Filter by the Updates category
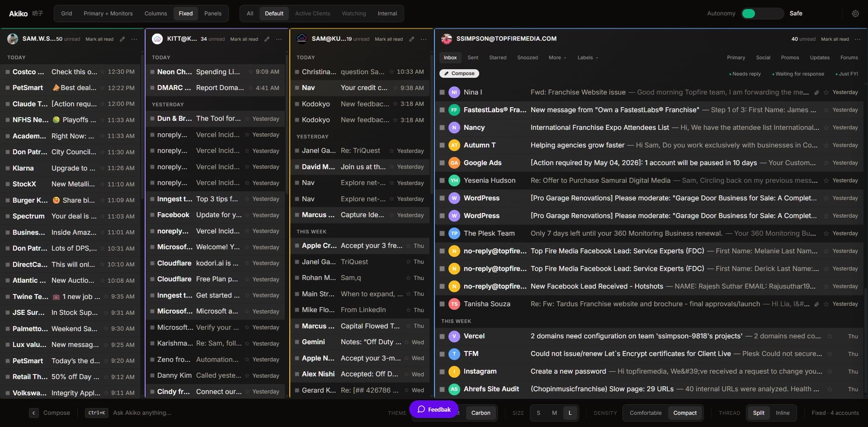This screenshot has width=868, height=427. click(x=820, y=57)
